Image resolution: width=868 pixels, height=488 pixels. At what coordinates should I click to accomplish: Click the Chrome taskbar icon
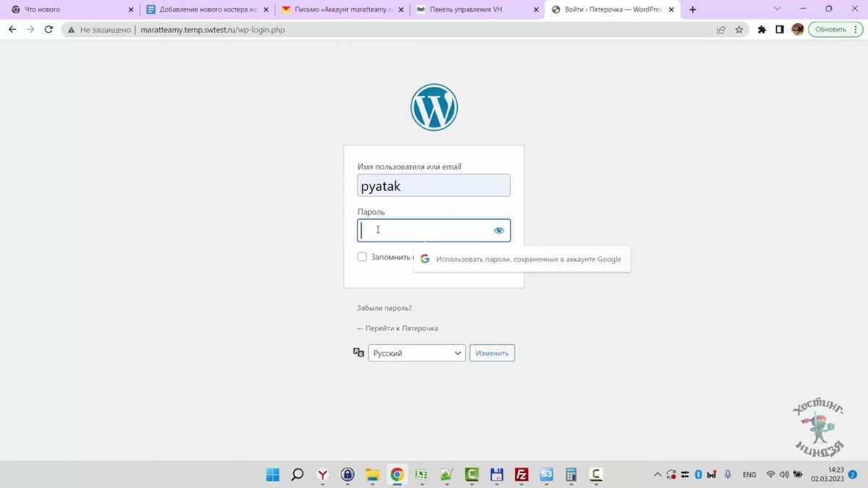397,475
